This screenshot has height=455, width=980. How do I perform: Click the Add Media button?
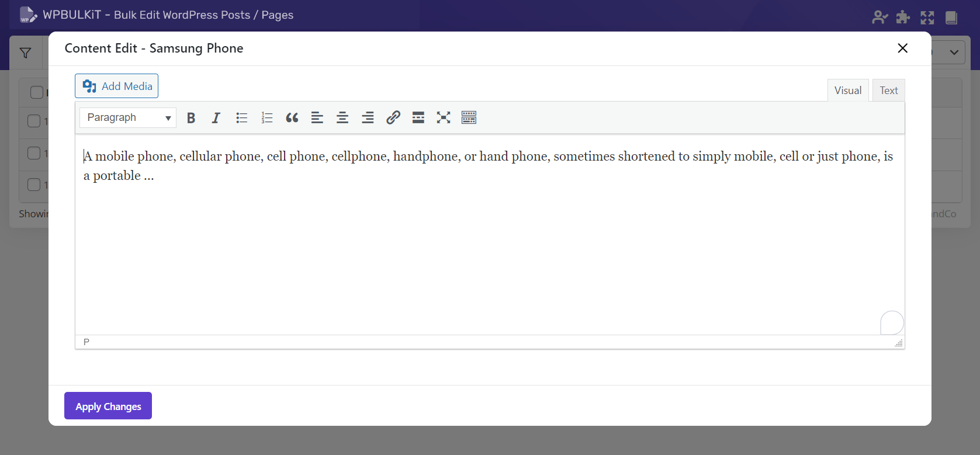[117, 86]
